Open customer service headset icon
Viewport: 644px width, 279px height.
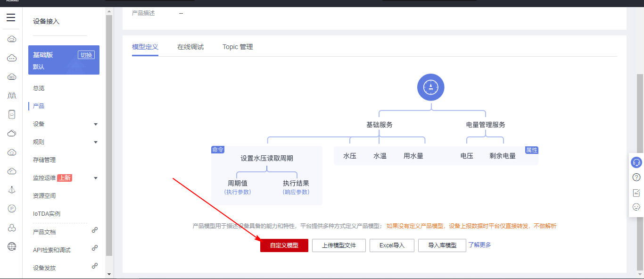tap(636, 162)
